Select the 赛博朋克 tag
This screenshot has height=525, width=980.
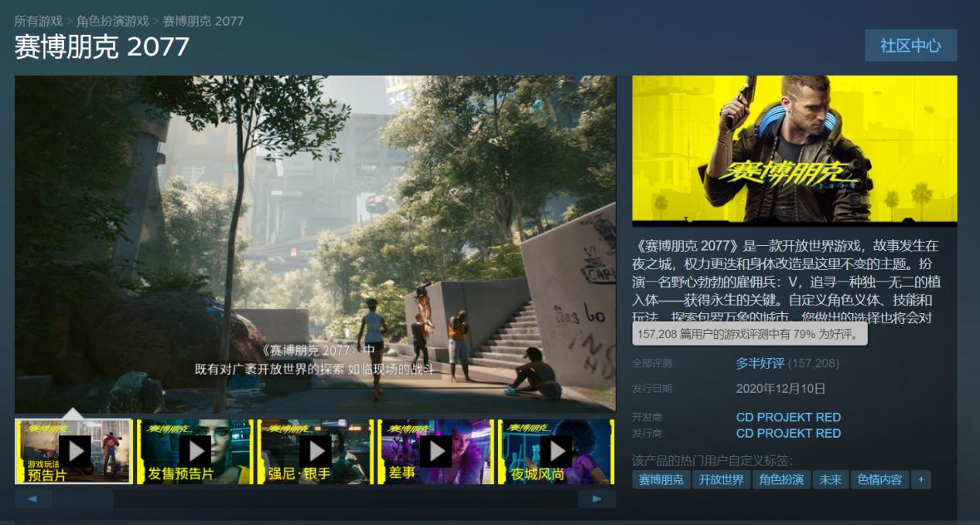tap(661, 479)
